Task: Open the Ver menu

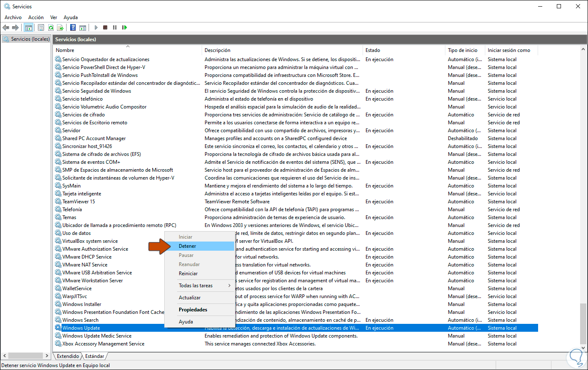Action: (x=54, y=17)
